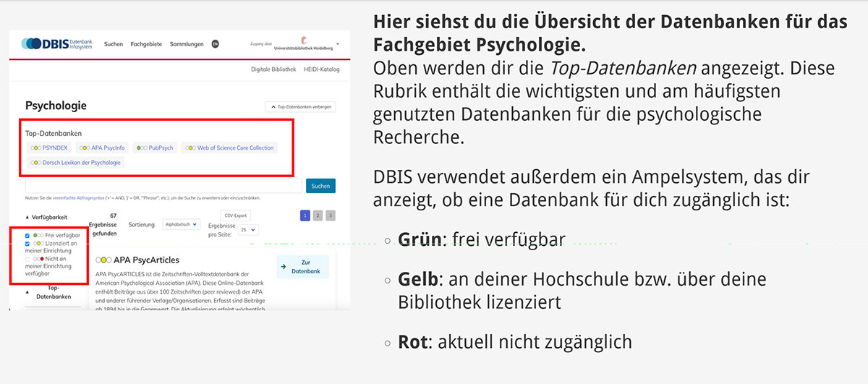The height and width of the screenshot is (384, 868).
Task: Open the Ergebnisse pro Seite dropdown
Action: coord(248,230)
